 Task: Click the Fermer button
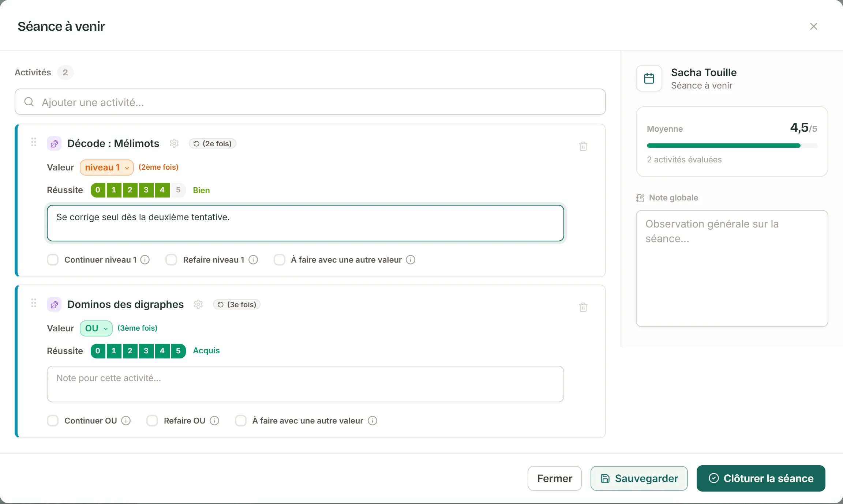[555, 478]
